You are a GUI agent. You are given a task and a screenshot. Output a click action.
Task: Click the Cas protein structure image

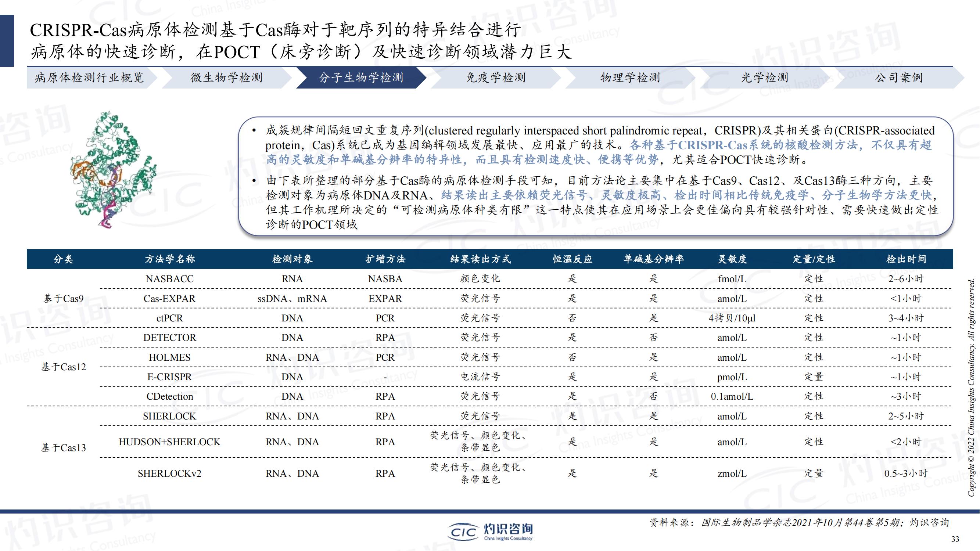[x=113, y=170]
